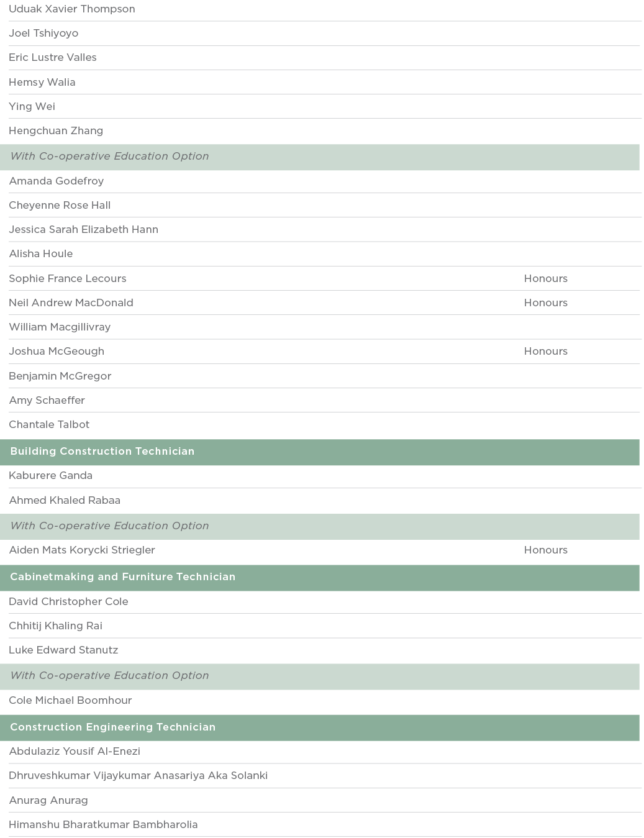644x838 pixels.
Task: Click Dhruveshkumar Vijaykumar Anasariya Aka Solanki
Action: point(138,776)
